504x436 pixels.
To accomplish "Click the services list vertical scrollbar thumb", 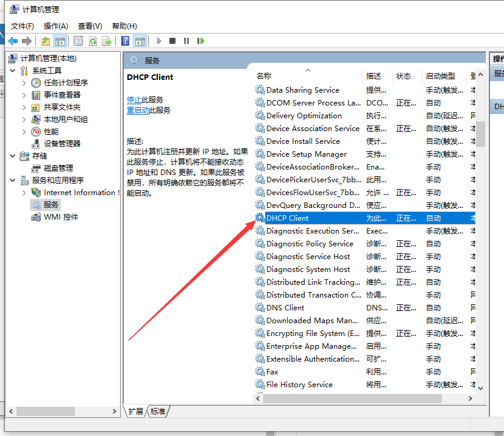I will click(480, 134).
